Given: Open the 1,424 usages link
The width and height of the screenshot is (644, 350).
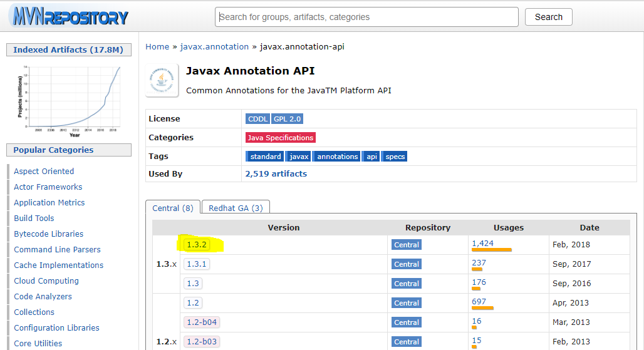Looking at the screenshot, I should 482,244.
